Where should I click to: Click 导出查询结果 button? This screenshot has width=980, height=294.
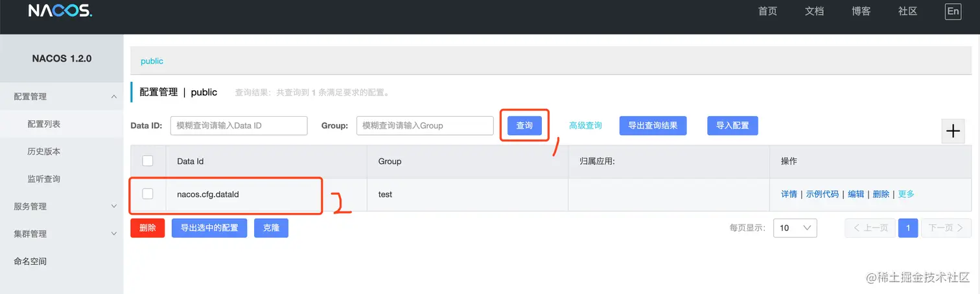click(x=653, y=125)
